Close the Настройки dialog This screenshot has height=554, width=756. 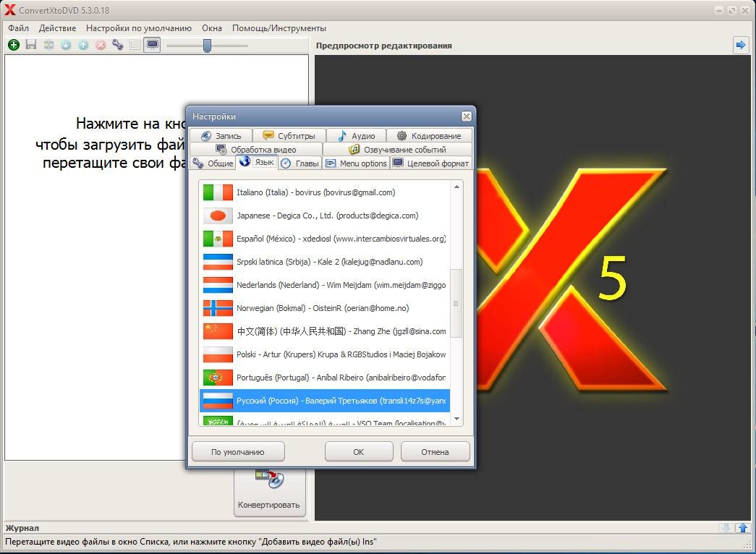pyautogui.click(x=466, y=116)
